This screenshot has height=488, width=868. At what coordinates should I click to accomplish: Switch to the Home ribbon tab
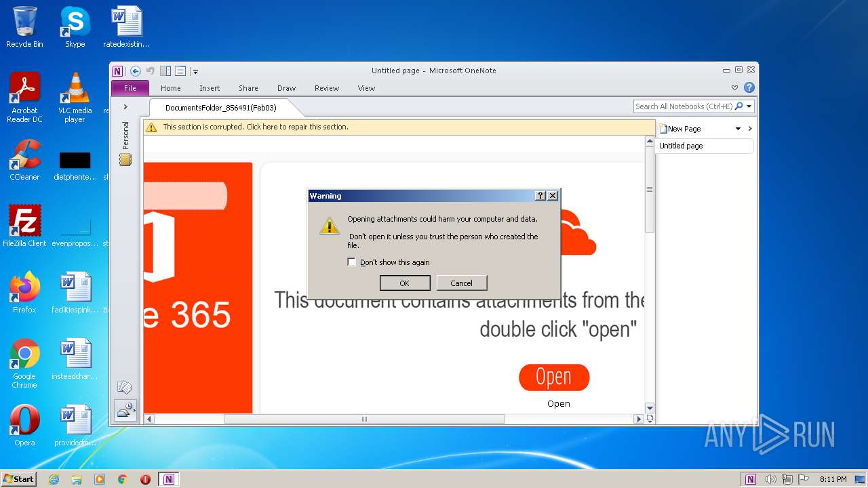[x=171, y=88]
